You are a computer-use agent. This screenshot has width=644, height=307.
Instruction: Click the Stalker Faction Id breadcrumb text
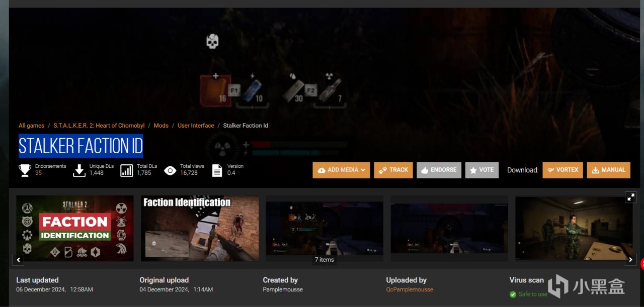[246, 126]
